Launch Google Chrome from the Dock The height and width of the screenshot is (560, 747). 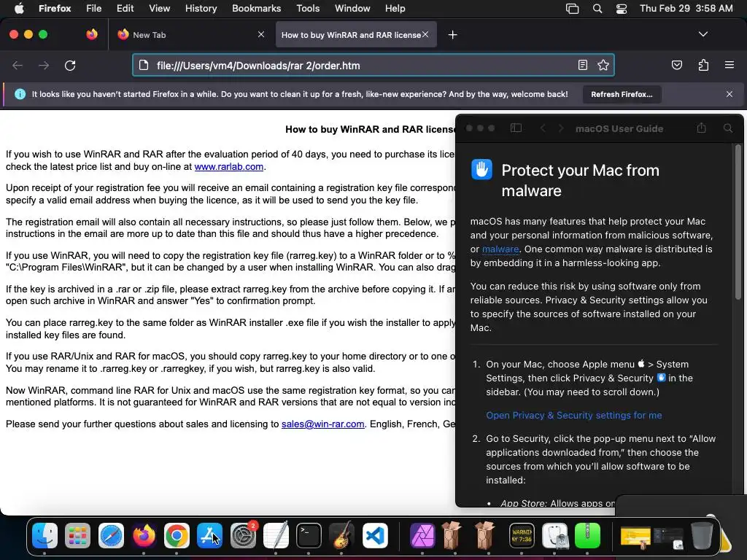pos(177,536)
